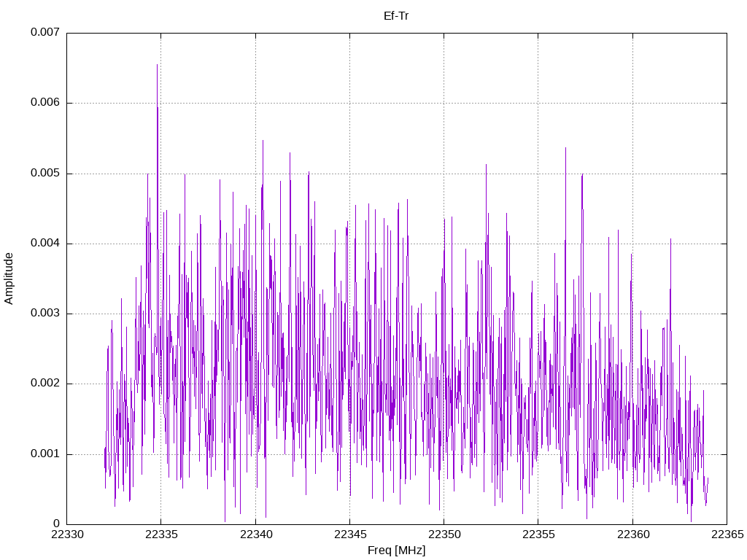Click the x-axis tick label 22360
The image size is (747, 560).
(633, 534)
